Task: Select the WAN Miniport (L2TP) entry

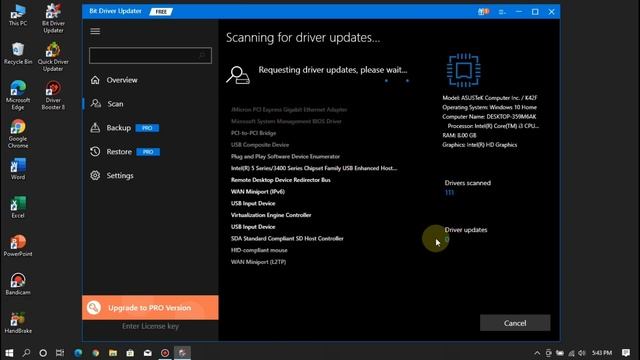Action: click(x=258, y=262)
